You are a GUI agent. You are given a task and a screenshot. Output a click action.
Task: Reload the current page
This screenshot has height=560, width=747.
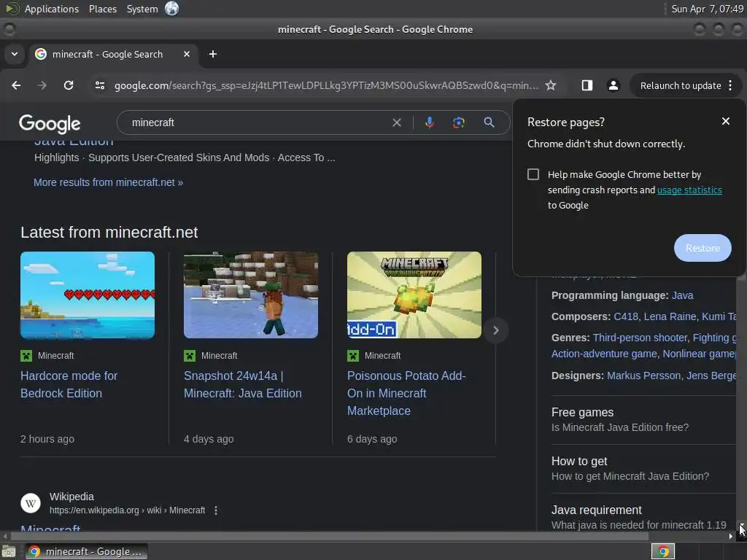[69, 85]
